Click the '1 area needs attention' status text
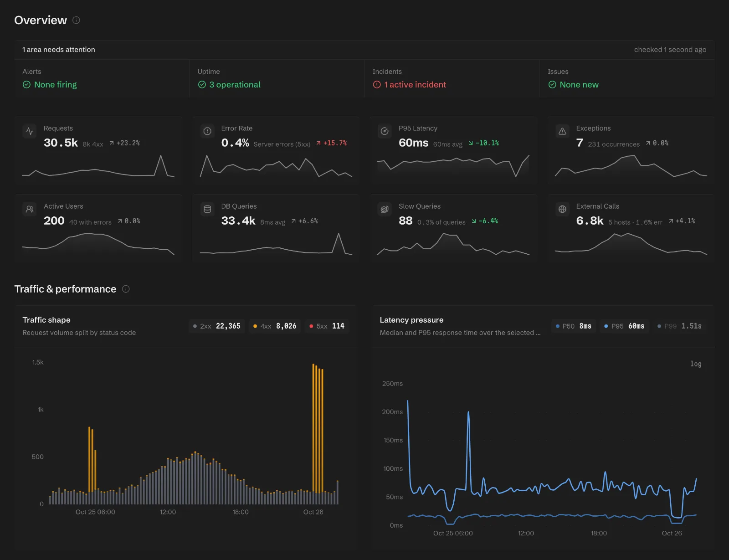 (59, 50)
